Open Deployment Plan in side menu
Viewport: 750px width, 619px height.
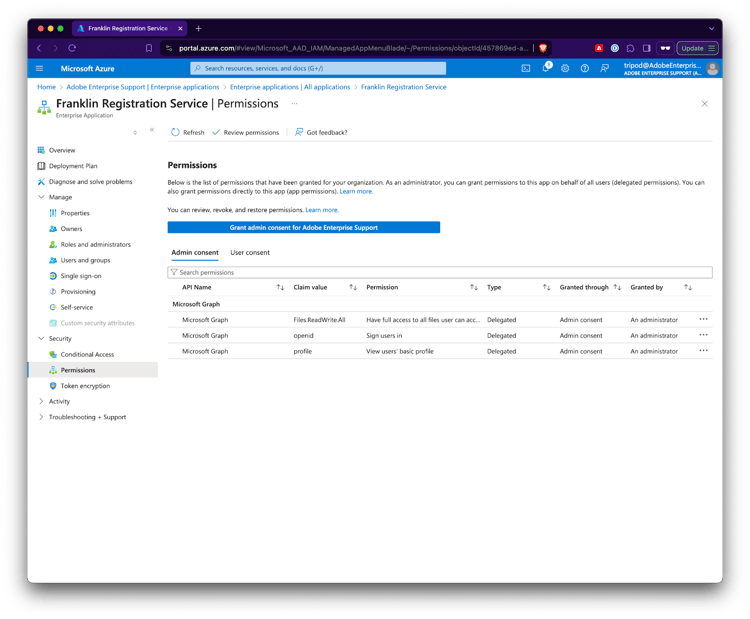click(x=73, y=166)
